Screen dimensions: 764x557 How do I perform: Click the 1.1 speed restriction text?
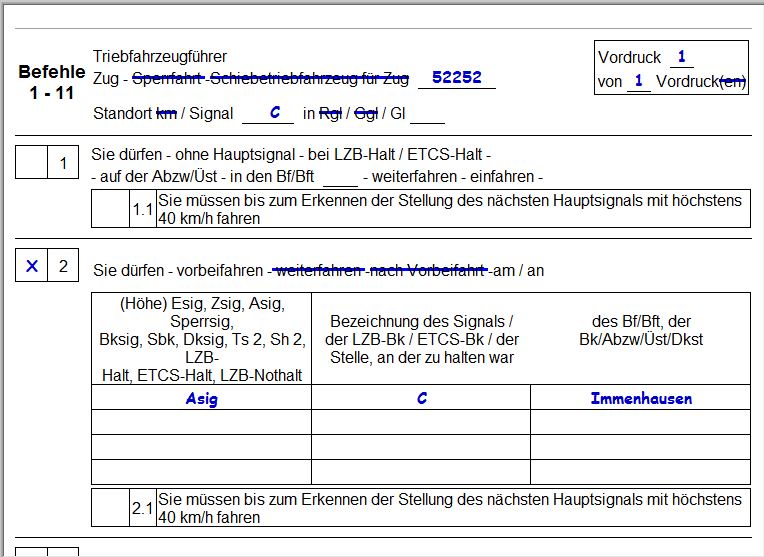(x=450, y=209)
